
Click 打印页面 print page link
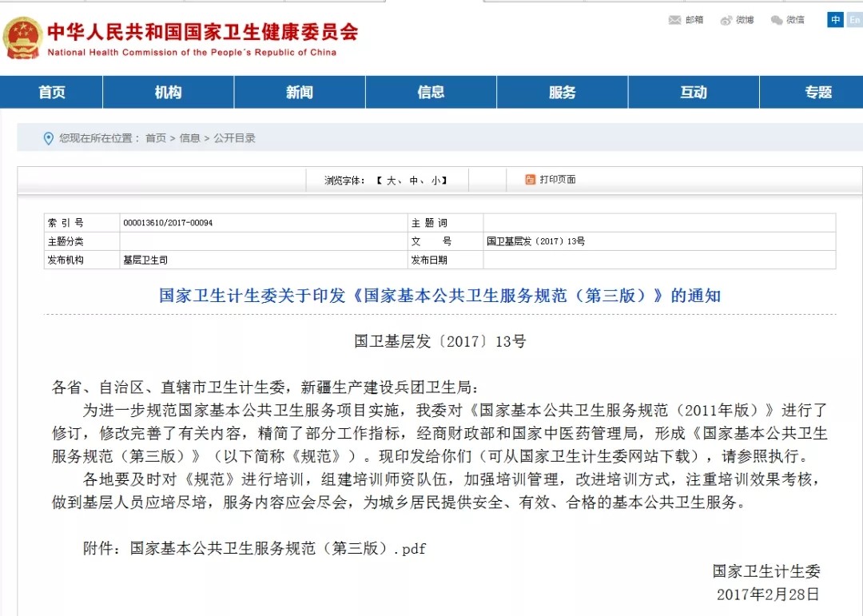pyautogui.click(x=558, y=180)
